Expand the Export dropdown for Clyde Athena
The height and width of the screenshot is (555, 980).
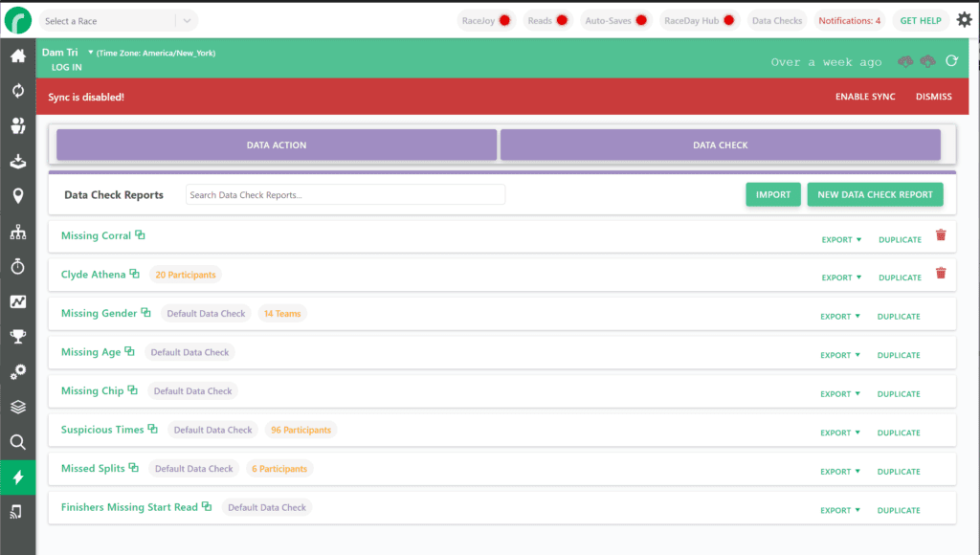tap(841, 277)
